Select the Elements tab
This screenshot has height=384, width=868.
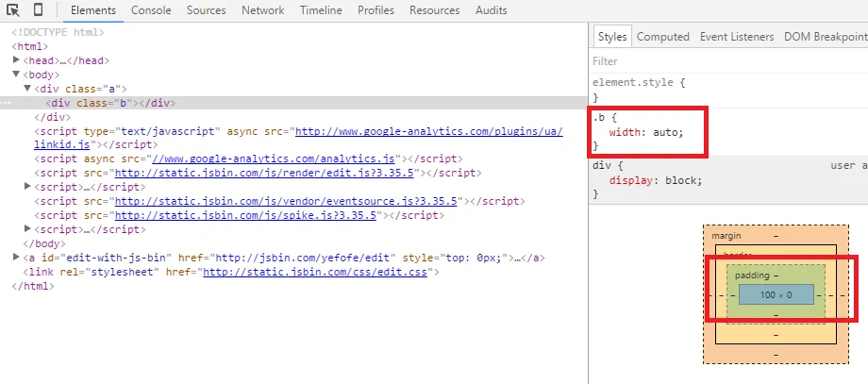(x=93, y=10)
